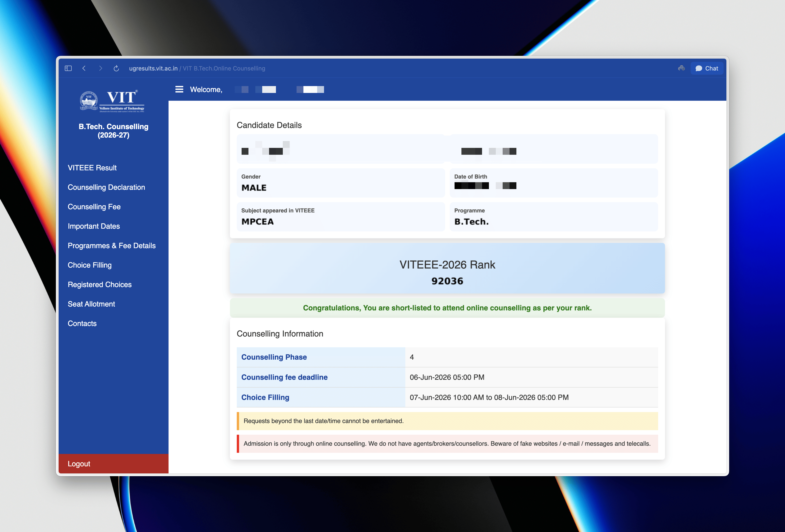Open the VITEEE Result menu item
Screen dimensions: 785x532
click(92, 168)
